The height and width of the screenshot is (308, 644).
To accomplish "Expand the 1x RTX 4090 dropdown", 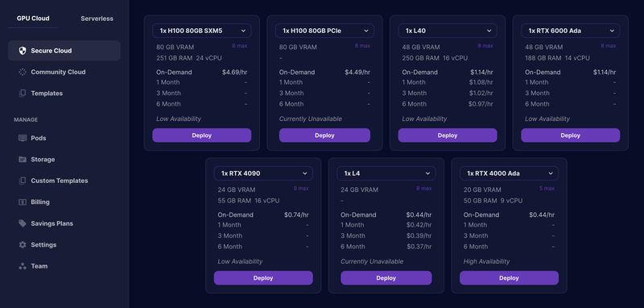I will [263, 173].
